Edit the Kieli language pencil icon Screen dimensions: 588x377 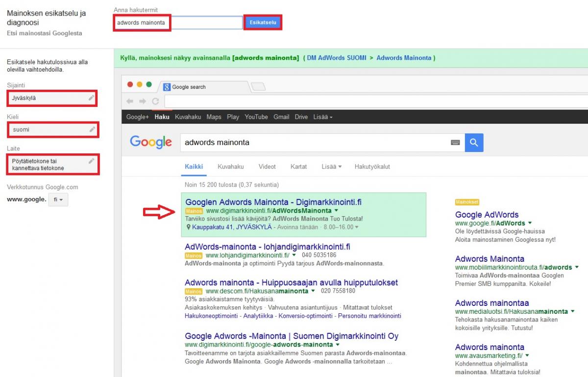tap(92, 129)
